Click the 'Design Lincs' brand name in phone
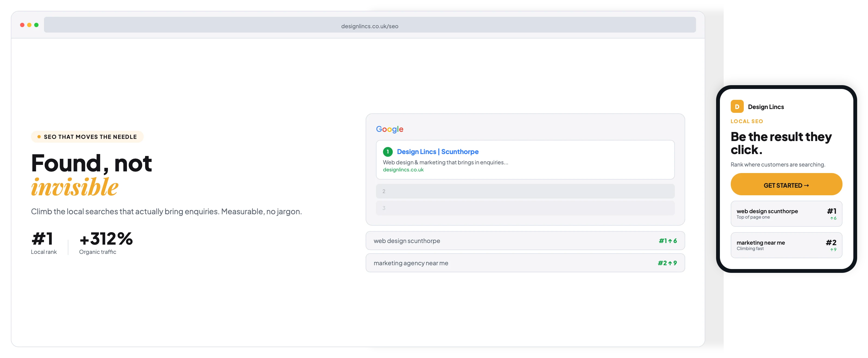This screenshot has height=358, width=868. tap(765, 107)
